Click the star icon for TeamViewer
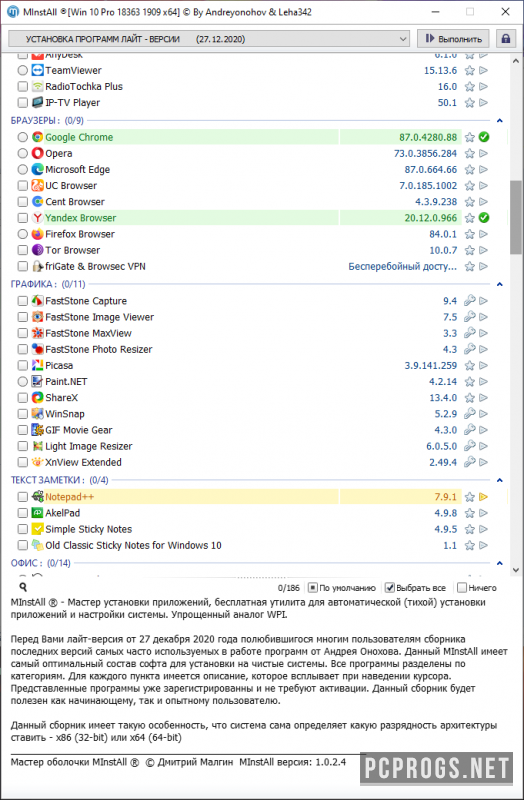The height and width of the screenshot is (800, 524). [469, 70]
